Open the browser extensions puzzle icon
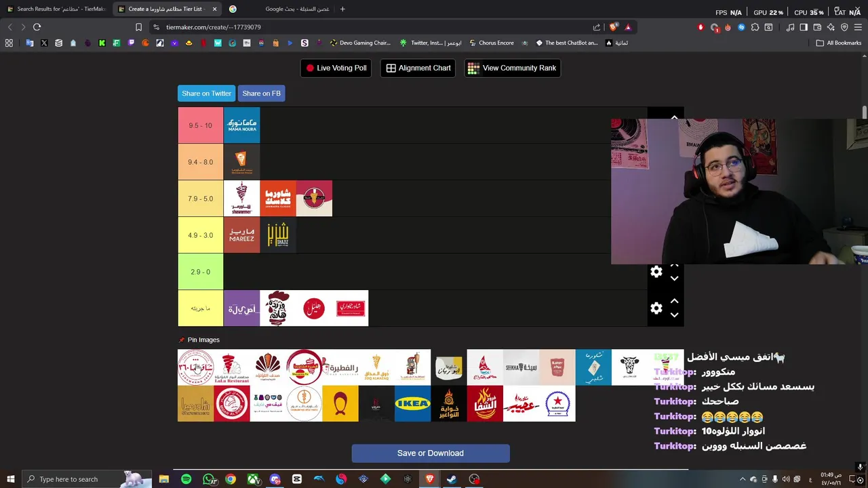Viewport: 868px width, 488px height. 755,27
